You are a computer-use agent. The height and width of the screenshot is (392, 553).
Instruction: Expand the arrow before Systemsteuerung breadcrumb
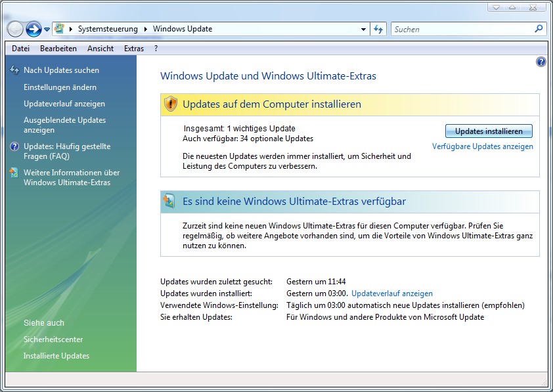coord(70,30)
